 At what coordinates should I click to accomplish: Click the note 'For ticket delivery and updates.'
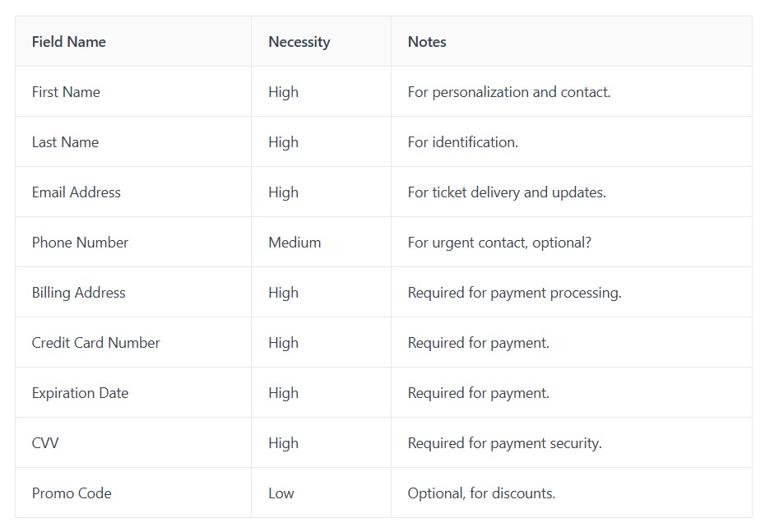(507, 192)
